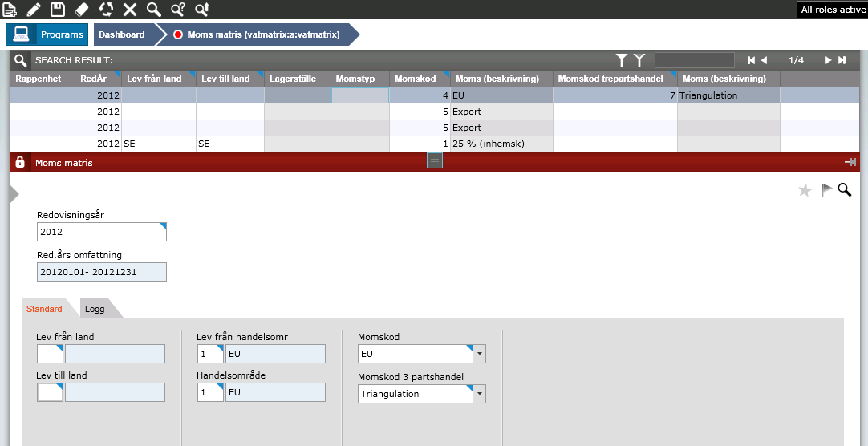
Task: Click the circular arrows refresh icon
Action: point(106,9)
